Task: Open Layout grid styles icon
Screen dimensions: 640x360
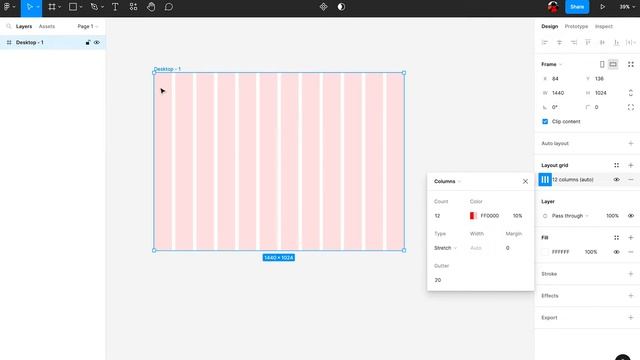Action: pos(616,165)
